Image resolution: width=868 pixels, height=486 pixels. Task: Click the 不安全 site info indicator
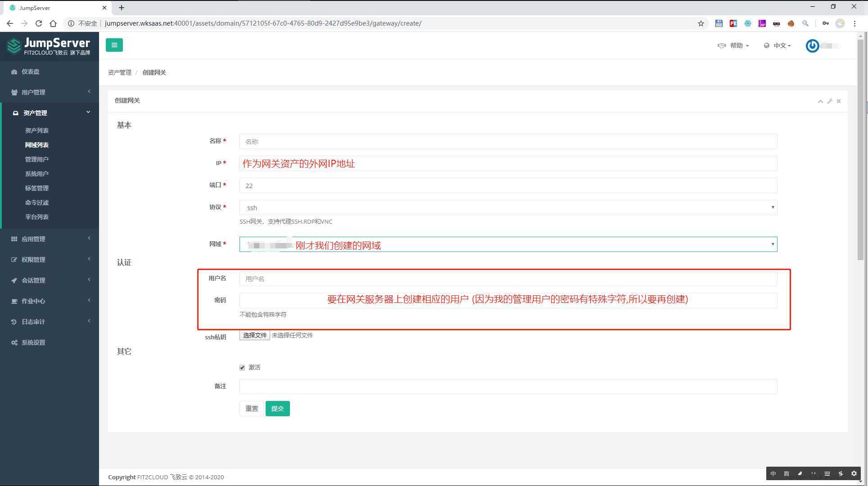tap(82, 23)
